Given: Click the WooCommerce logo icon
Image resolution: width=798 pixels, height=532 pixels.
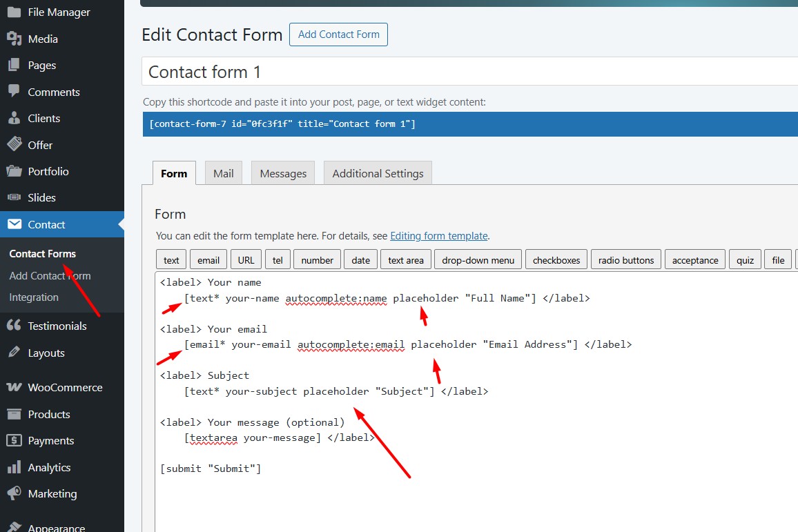Looking at the screenshot, I should [x=14, y=387].
